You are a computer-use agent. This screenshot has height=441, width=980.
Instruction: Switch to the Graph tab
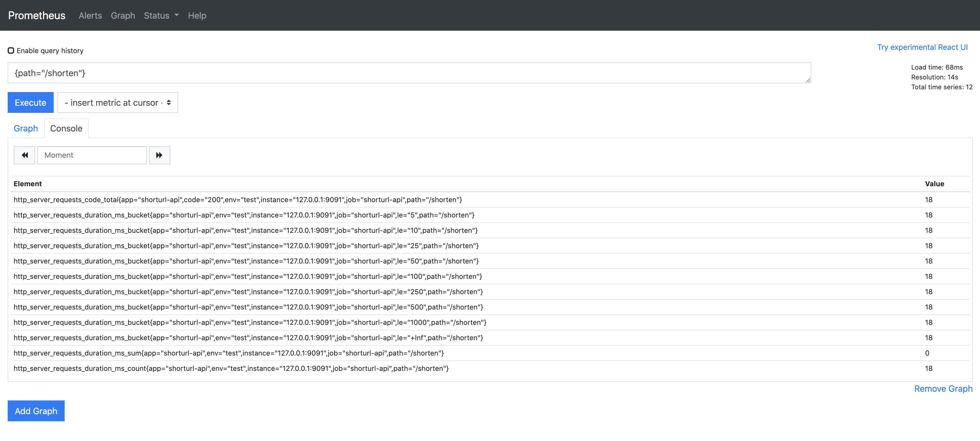pos(26,129)
